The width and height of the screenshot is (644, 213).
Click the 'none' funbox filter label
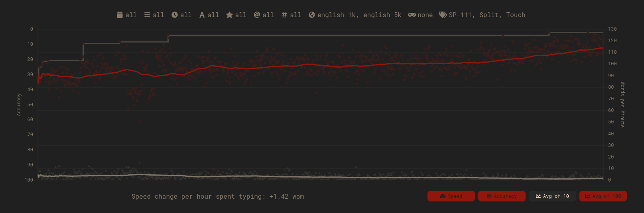(425, 15)
